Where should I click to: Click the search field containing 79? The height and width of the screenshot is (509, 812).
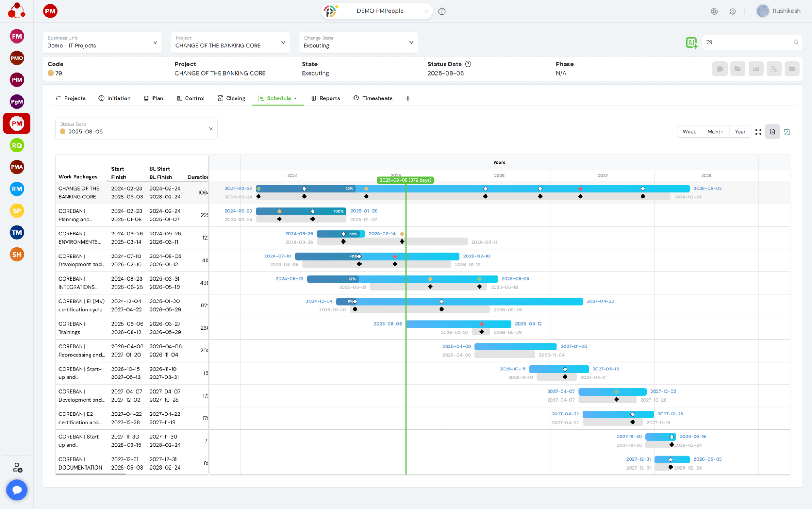pos(748,42)
